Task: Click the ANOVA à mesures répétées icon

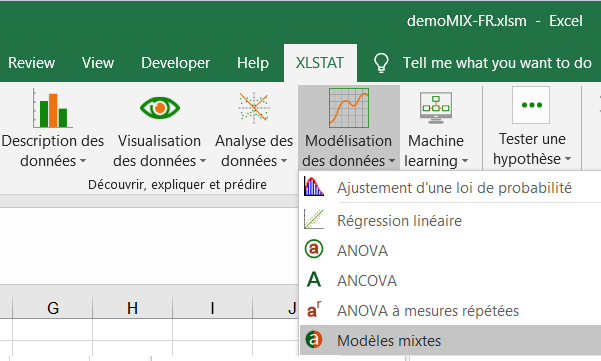Action: 314,310
